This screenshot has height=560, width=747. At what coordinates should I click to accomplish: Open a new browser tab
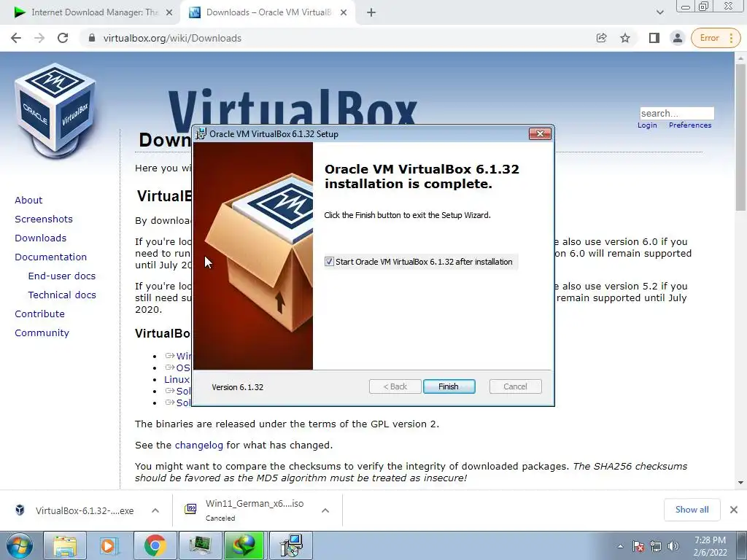tap(371, 13)
